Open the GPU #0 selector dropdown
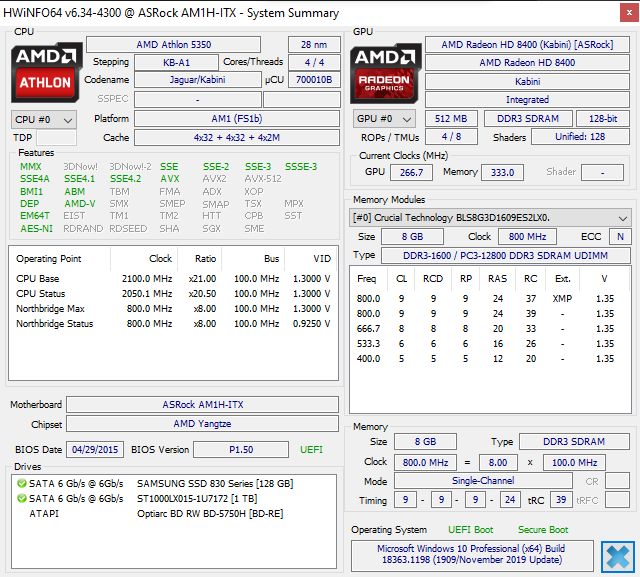Viewport: 640px width, 577px height. pyautogui.click(x=384, y=119)
